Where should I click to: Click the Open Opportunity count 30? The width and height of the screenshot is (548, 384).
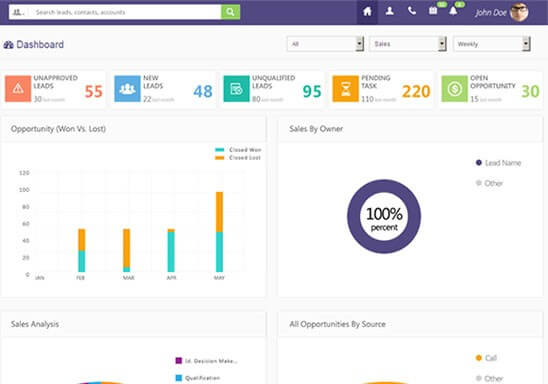pyautogui.click(x=531, y=92)
